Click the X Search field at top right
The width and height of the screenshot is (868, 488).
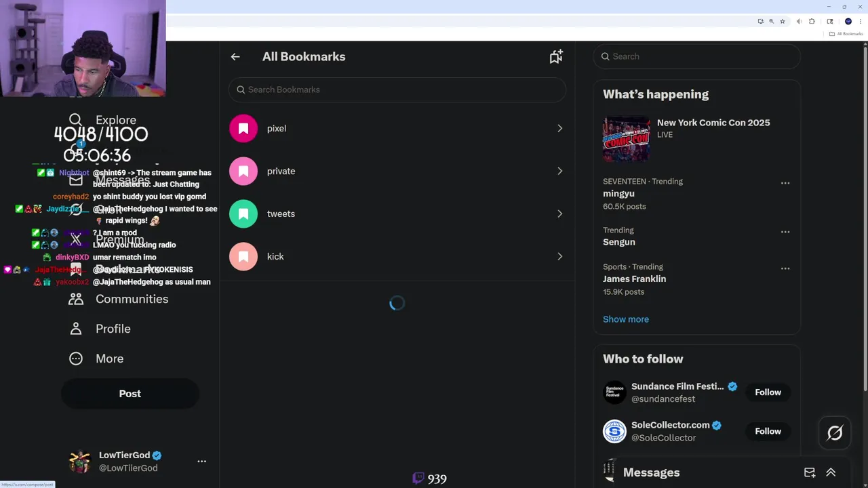click(697, 56)
